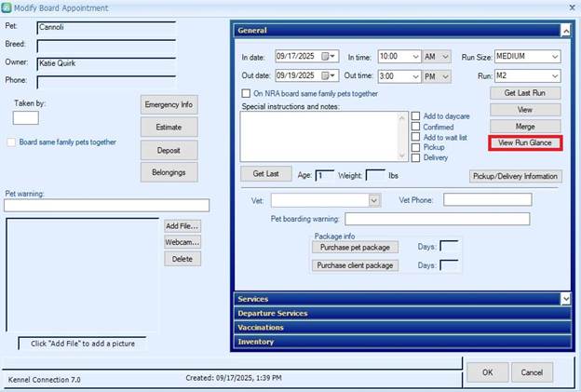This screenshot has height=392, width=581.
Task: Open Pickup/Delivery Information
Action: tap(515, 176)
